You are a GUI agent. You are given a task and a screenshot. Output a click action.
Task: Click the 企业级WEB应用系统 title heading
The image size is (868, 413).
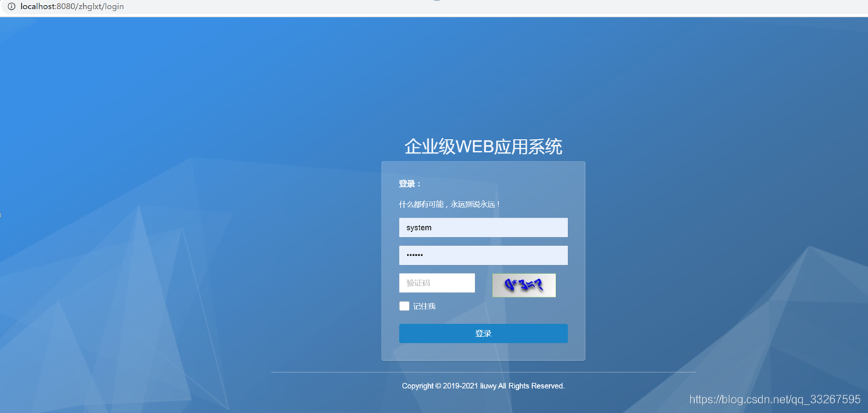483,147
